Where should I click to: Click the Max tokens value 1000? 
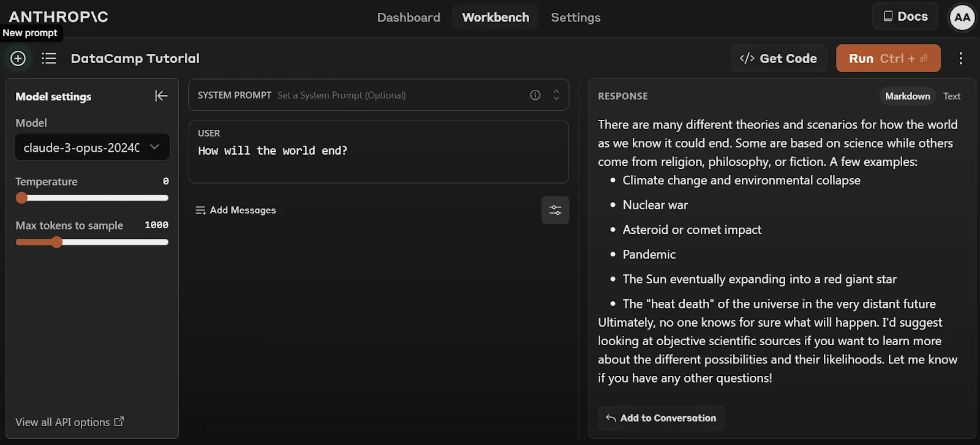(156, 225)
